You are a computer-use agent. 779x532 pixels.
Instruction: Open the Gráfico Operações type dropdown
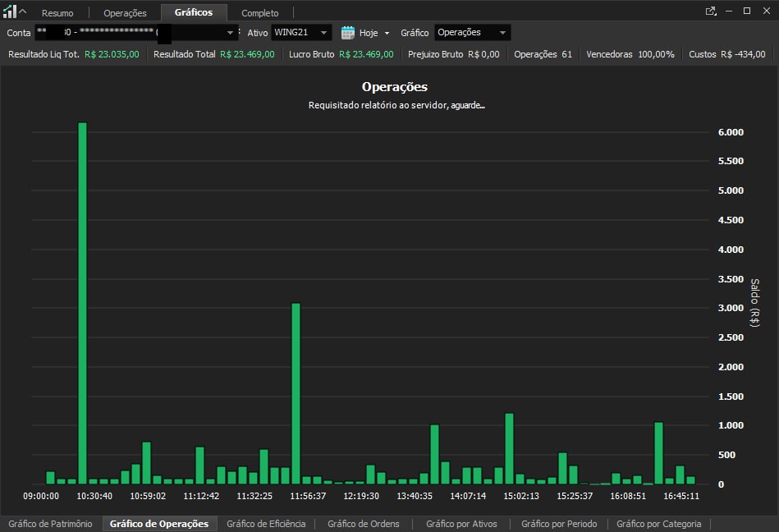473,32
